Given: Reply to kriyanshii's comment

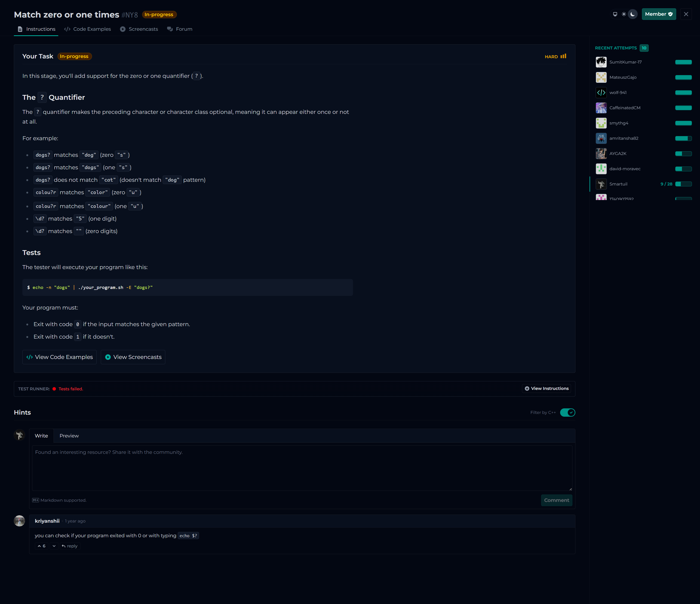Looking at the screenshot, I should click(x=70, y=546).
